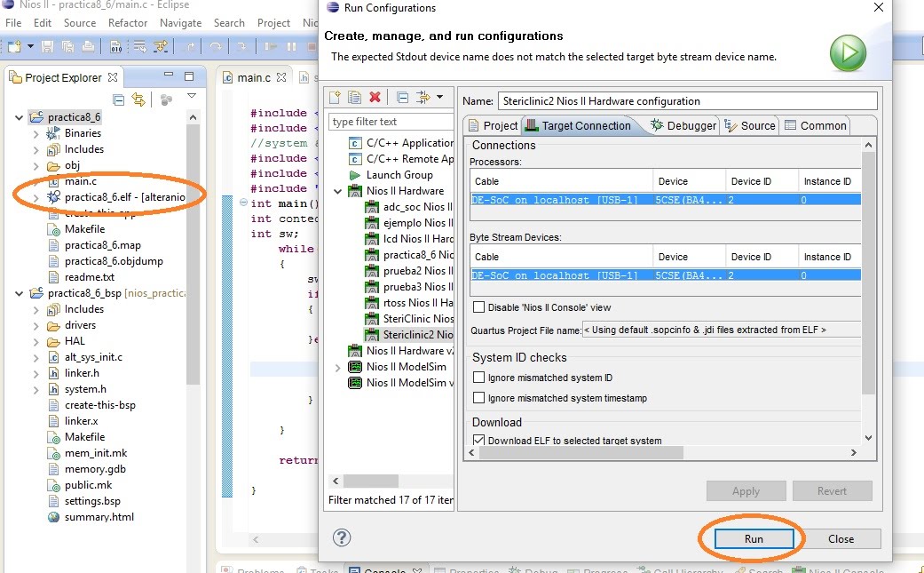Click the Apply button

pos(746,491)
